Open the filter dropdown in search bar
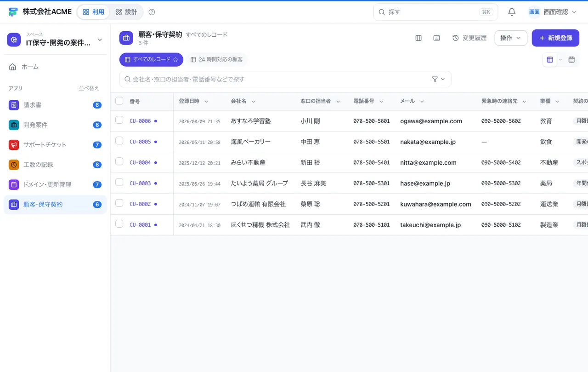This screenshot has height=372, width=588. 438,79
